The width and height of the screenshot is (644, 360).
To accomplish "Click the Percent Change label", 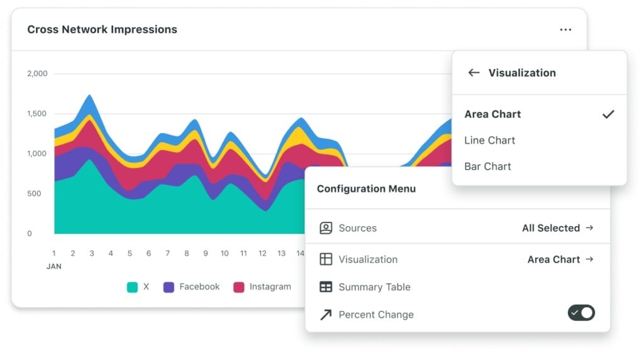I will click(375, 315).
